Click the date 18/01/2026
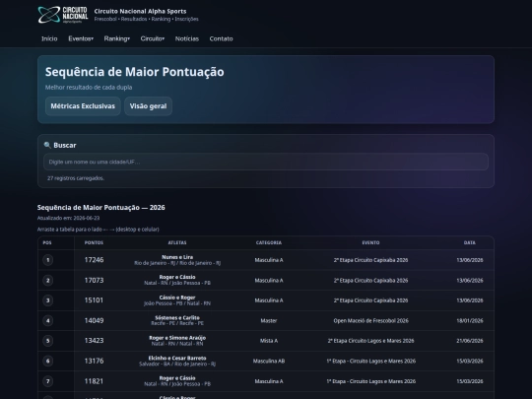Screen dimensions: 532x399 tap(470, 320)
